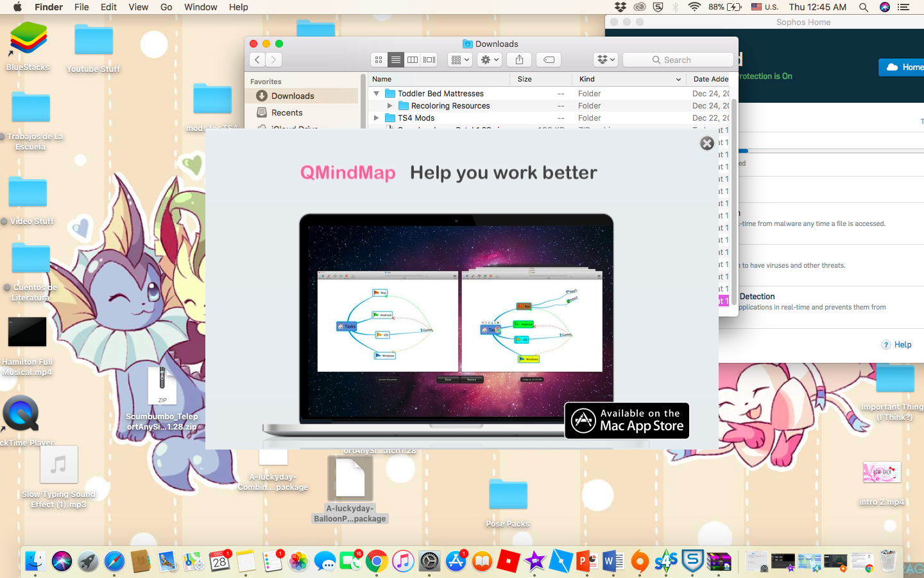Select Recents in the Finder sidebar

point(302,112)
